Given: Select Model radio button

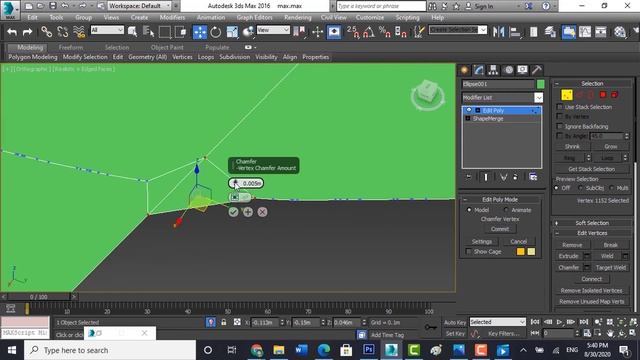Looking at the screenshot, I should (469, 210).
